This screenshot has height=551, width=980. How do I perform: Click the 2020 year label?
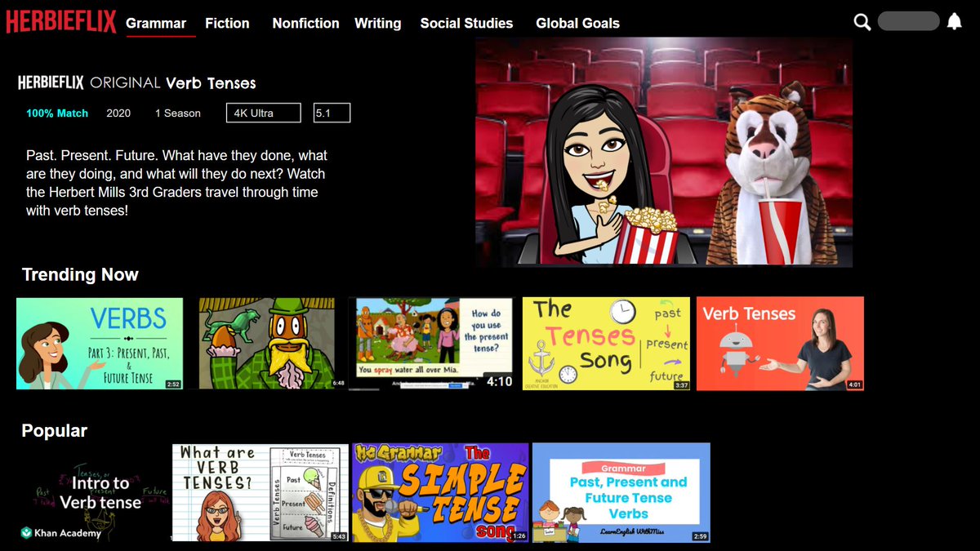click(118, 113)
